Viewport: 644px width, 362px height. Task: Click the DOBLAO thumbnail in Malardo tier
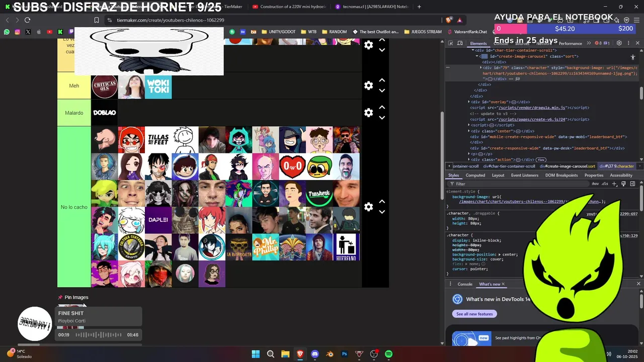tap(105, 113)
